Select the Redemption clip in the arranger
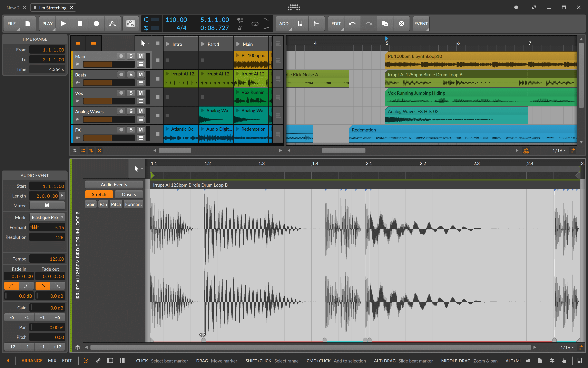This screenshot has height=368, width=588. point(463,134)
